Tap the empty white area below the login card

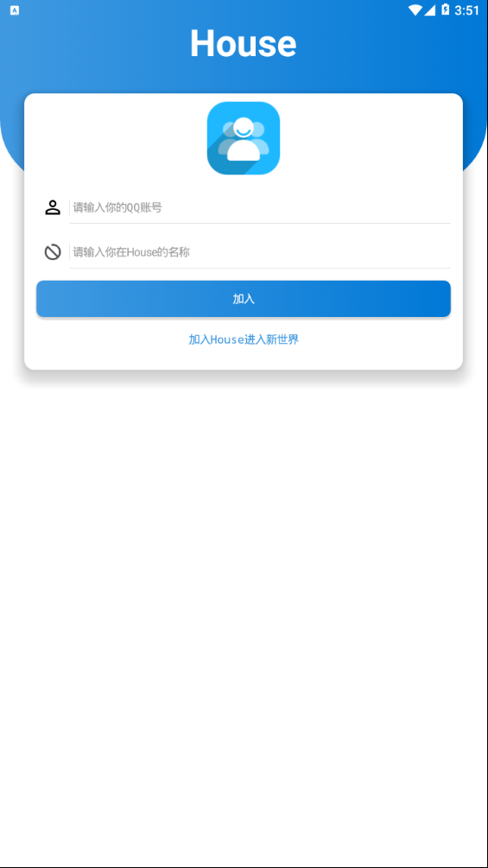tap(244, 609)
